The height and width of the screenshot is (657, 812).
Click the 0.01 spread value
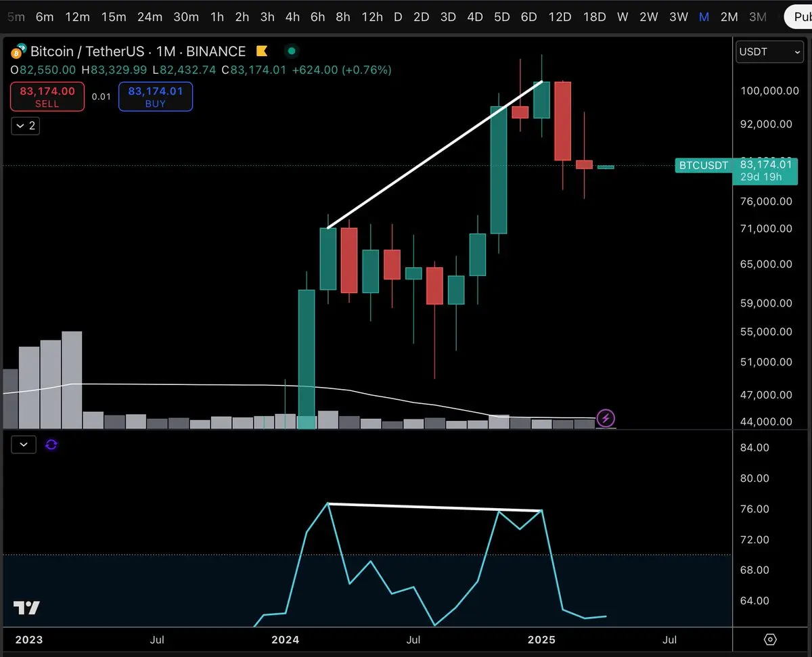(x=101, y=97)
